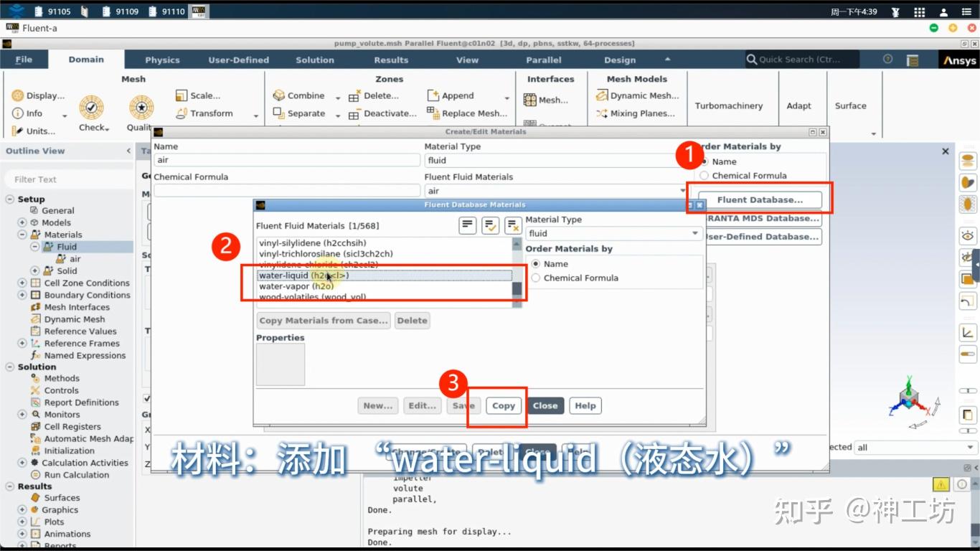The width and height of the screenshot is (980, 551).
Task: Open the Units settings
Action: click(x=34, y=131)
